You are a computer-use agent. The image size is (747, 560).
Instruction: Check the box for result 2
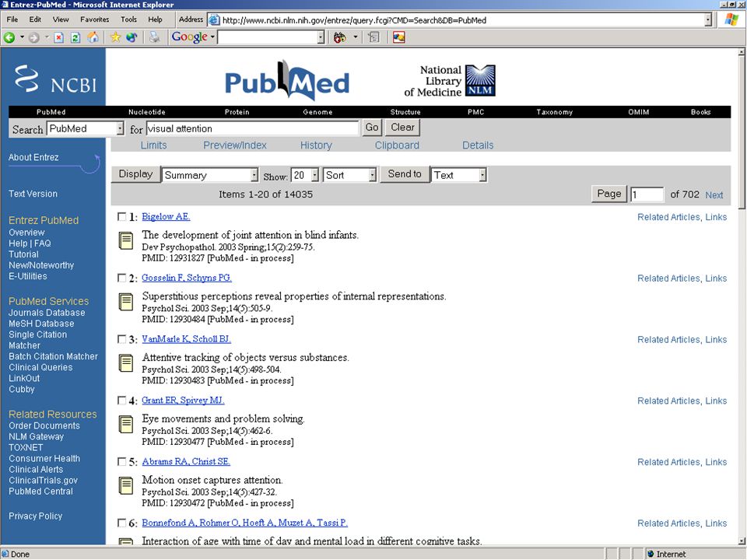pos(122,278)
